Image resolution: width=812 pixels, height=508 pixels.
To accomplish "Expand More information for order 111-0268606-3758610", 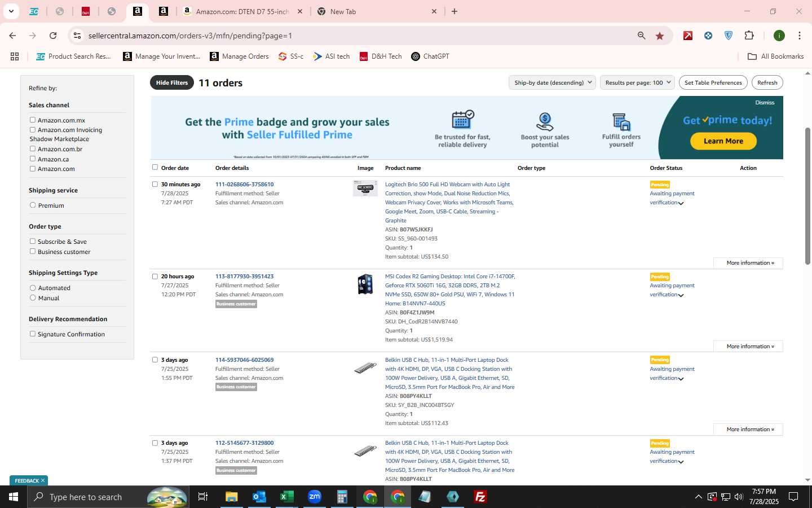I will [748, 263].
